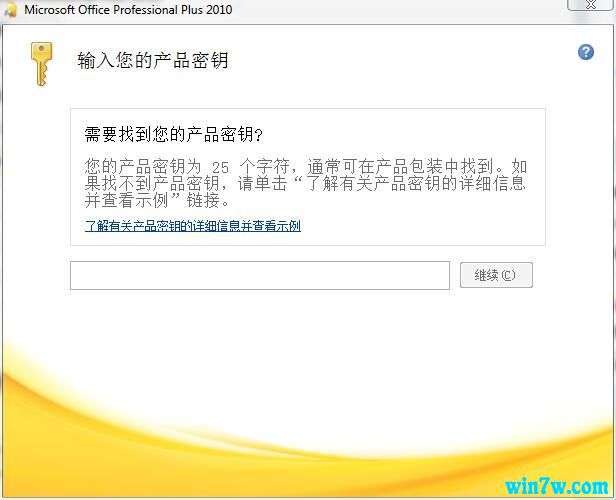616x500 pixels.
Task: Click the gold key icon
Action: pyautogui.click(x=41, y=64)
